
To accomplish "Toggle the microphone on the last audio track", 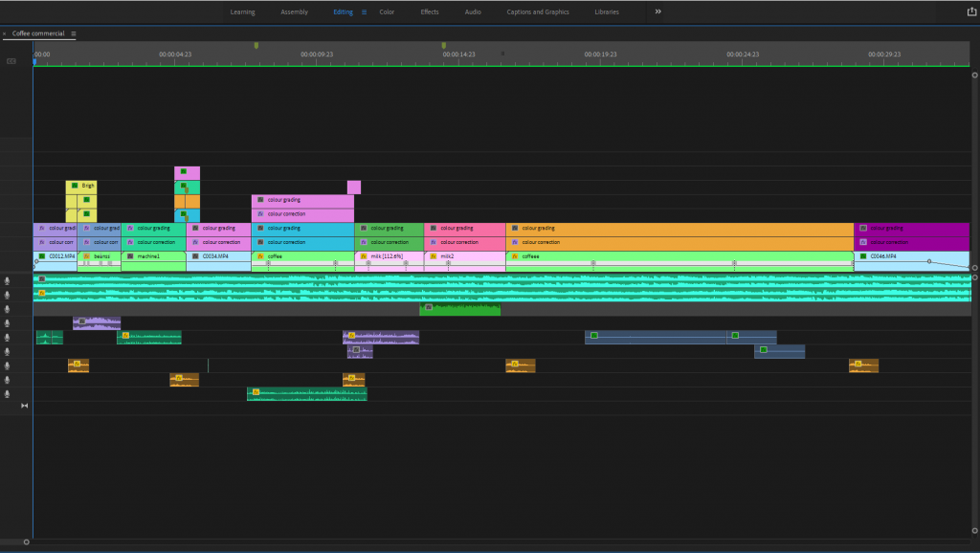I will [9, 394].
